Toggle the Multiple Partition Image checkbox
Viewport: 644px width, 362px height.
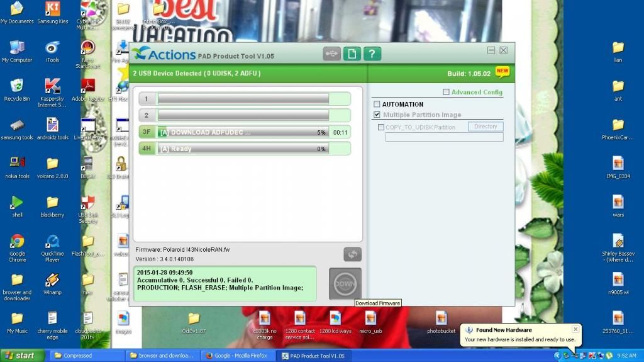click(377, 115)
